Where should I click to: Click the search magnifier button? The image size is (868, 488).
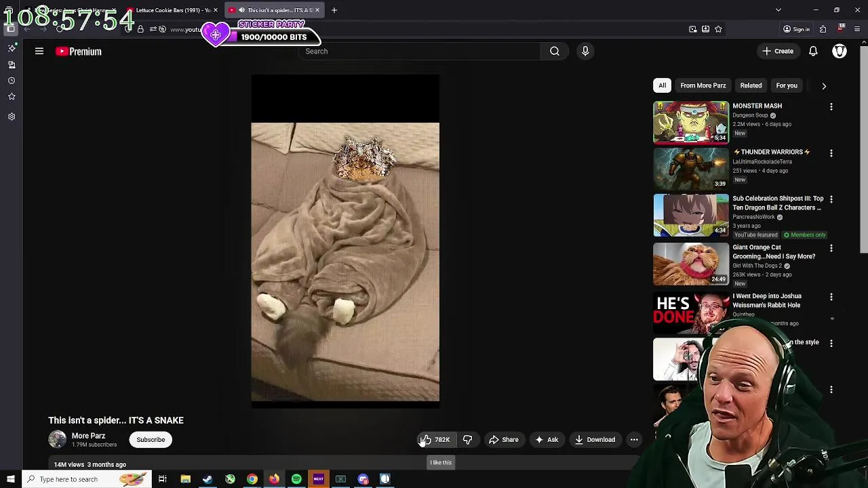[x=555, y=52]
